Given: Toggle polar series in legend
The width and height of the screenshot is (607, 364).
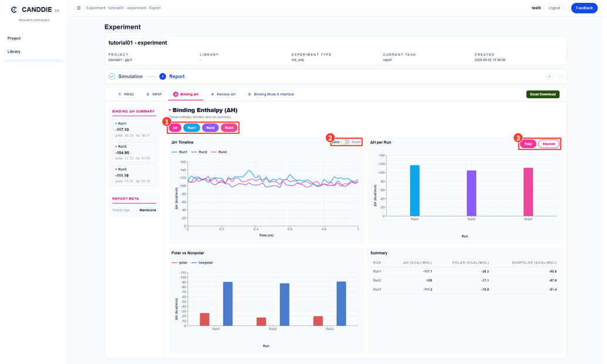Looking at the screenshot, I should tap(180, 262).
